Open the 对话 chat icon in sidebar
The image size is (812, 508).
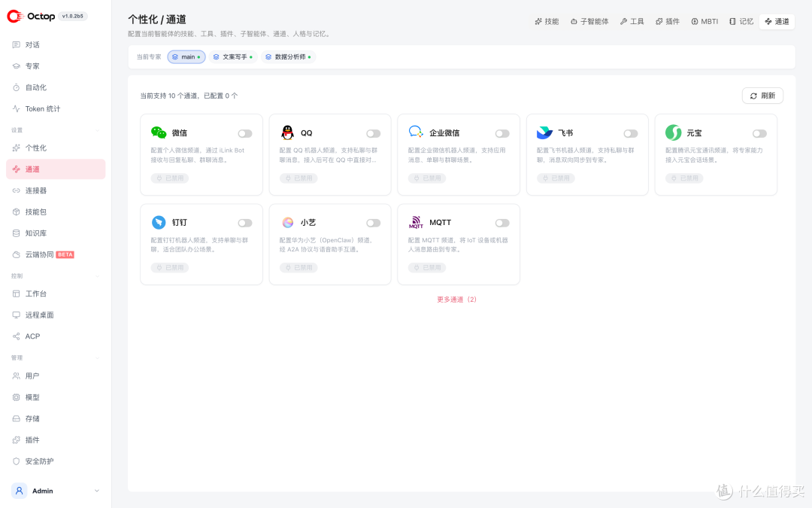[16, 44]
